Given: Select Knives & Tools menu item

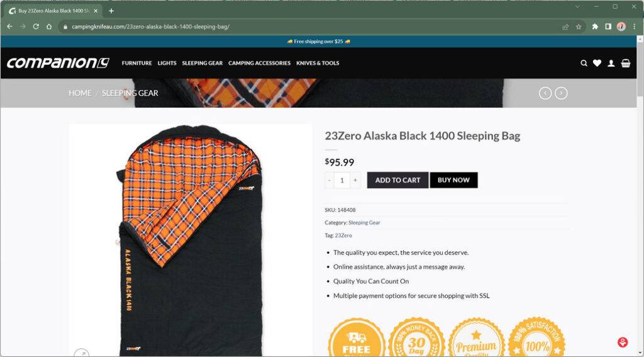Looking at the screenshot, I should pyautogui.click(x=318, y=63).
